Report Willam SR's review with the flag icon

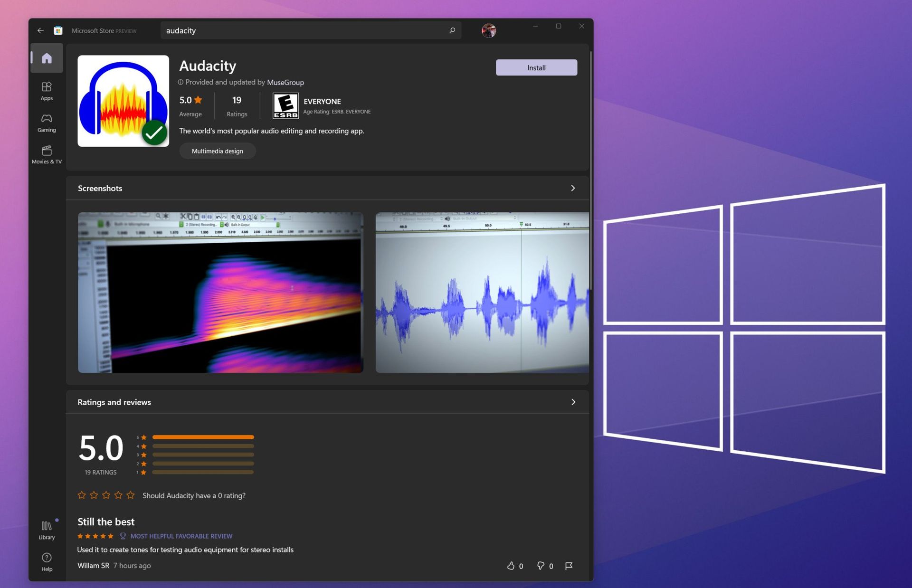(x=569, y=566)
